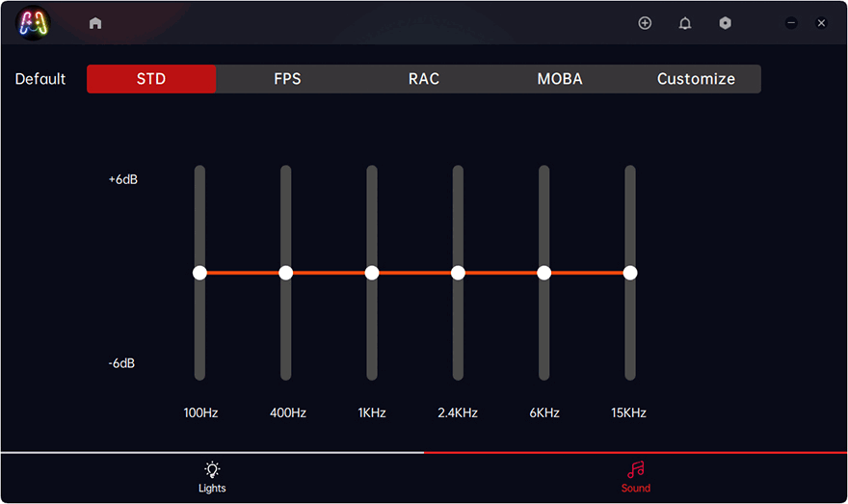Image resolution: width=848 pixels, height=504 pixels.
Task: Go to the home screen icon
Action: point(95,23)
